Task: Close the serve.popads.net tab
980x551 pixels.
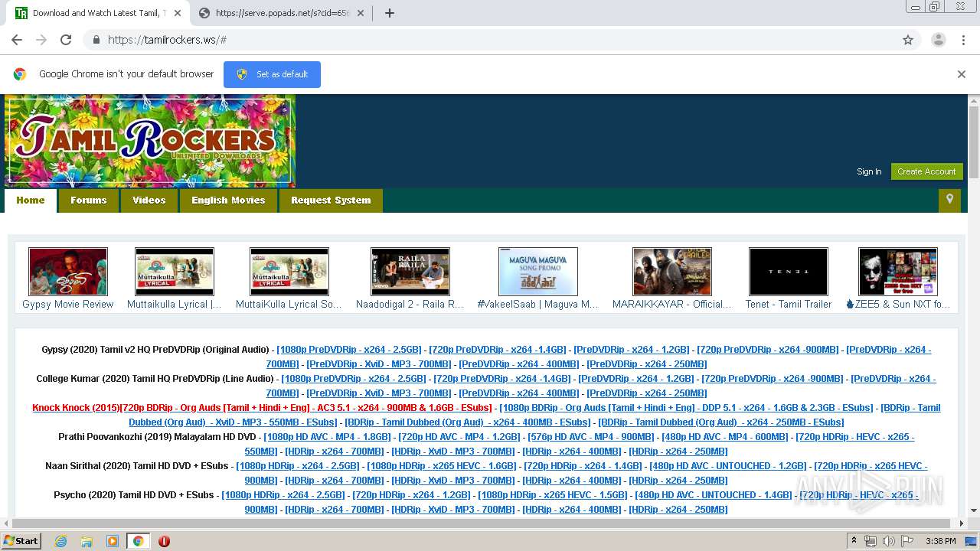Action: pyautogui.click(x=362, y=13)
